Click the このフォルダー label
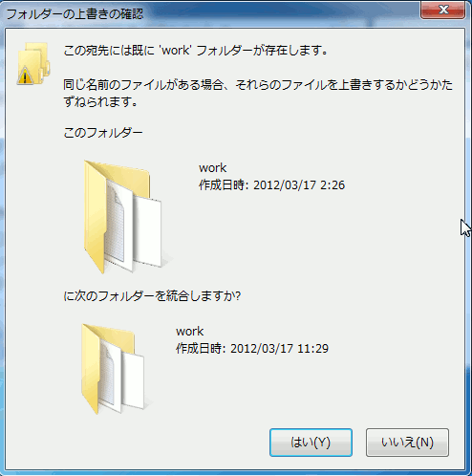Screen dimensions: 472x476 (103, 133)
